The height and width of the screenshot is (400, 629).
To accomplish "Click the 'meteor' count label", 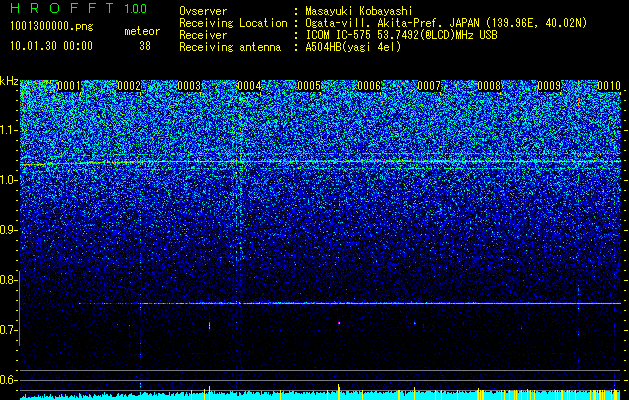I will pyautogui.click(x=142, y=31).
